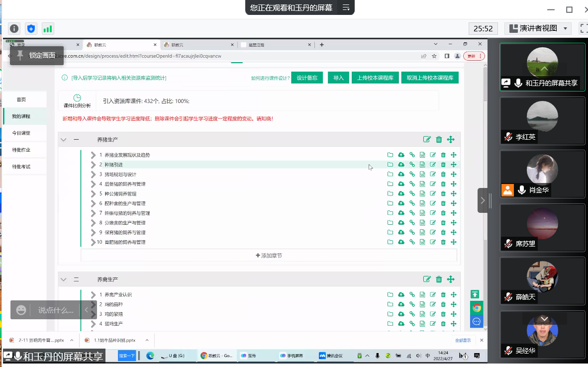Viewport: 588px width, 367px height.
Task: Expand chapter 养猪业发展现状及趋势
Action: click(x=93, y=155)
